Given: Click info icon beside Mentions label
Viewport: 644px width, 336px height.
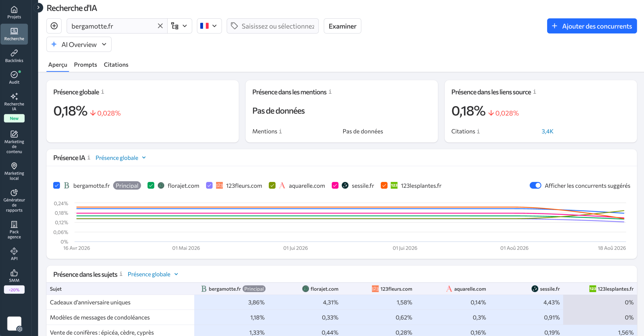Looking at the screenshot, I should pyautogui.click(x=280, y=131).
